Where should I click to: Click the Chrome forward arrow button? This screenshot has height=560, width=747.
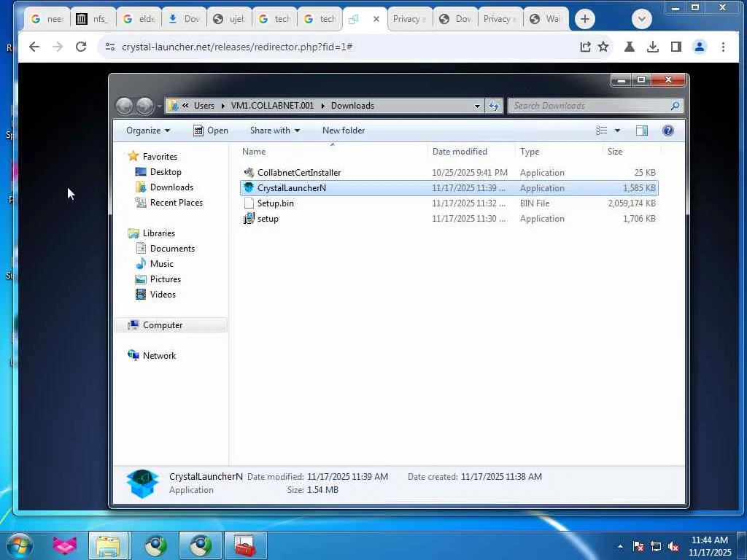click(57, 47)
